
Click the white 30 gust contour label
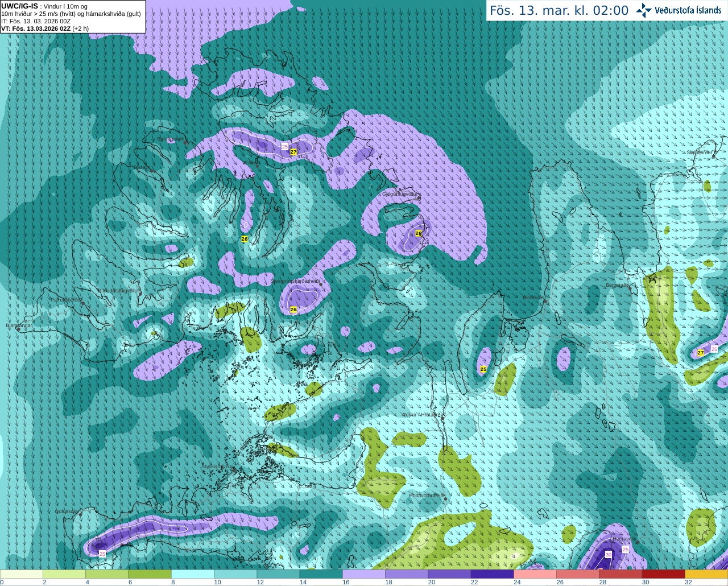tap(608, 555)
